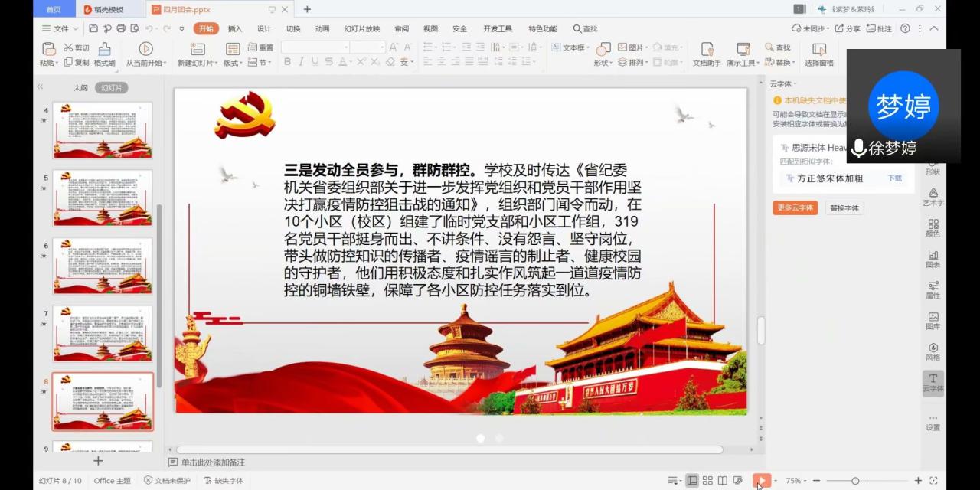980x490 pixels.
Task: Open the 形状 shapes dropdown
Action: (603, 63)
